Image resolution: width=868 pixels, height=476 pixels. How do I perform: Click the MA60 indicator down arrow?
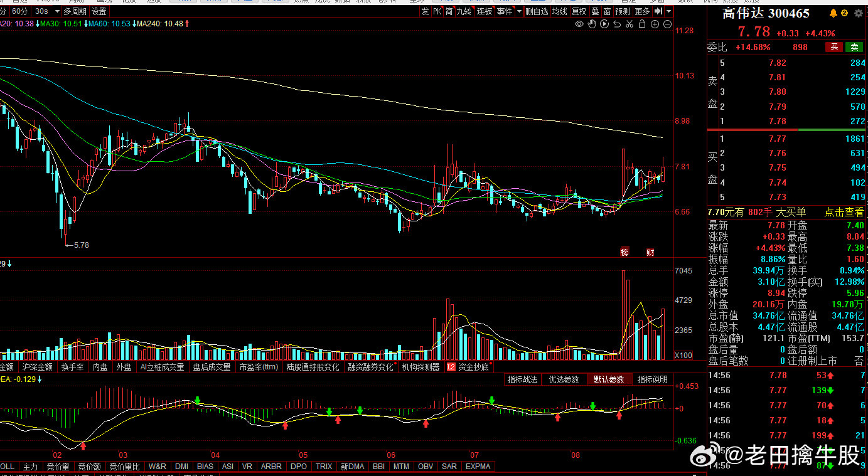click(135, 24)
